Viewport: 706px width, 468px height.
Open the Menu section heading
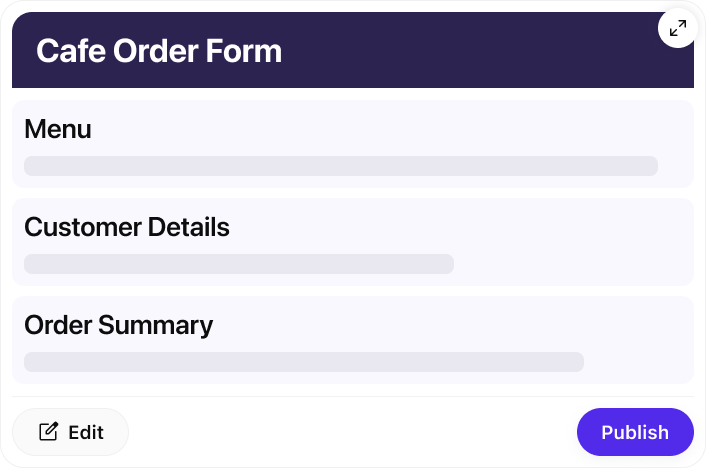click(58, 129)
